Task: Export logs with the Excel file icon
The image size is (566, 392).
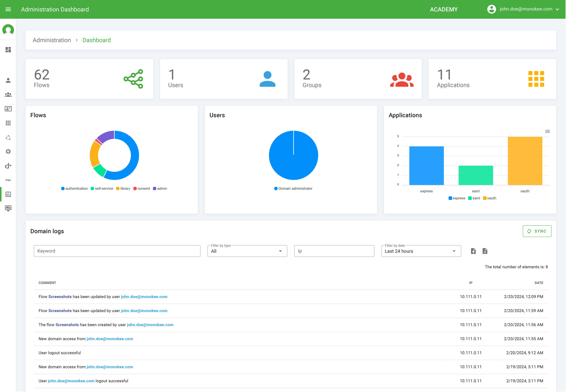Action: click(485, 251)
